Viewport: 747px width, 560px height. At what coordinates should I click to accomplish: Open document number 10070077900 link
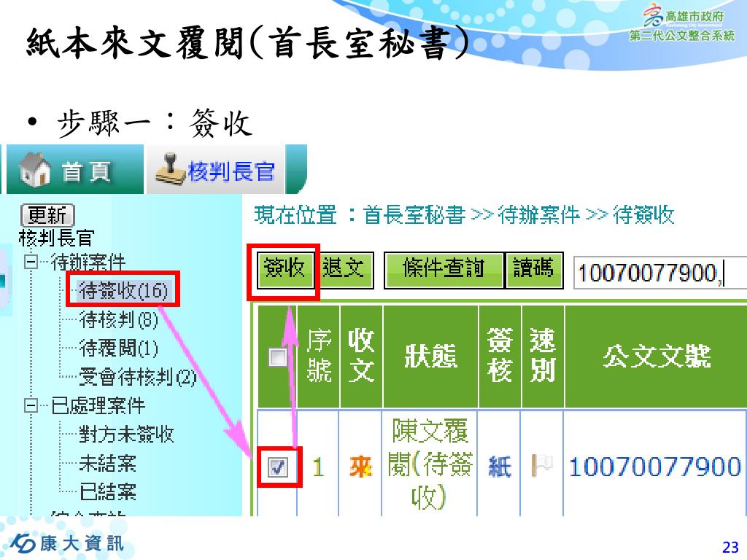[655, 466]
